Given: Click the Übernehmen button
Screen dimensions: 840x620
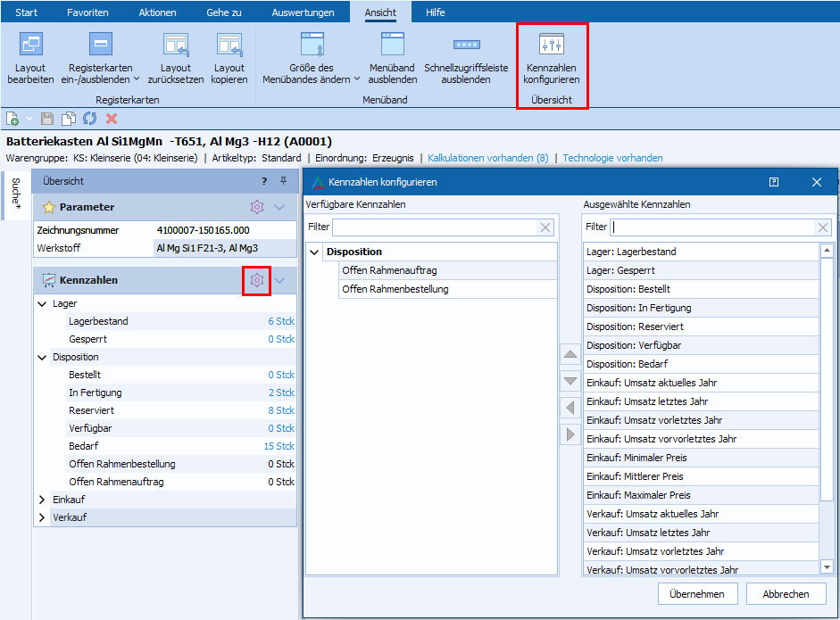Looking at the screenshot, I should pos(697,594).
